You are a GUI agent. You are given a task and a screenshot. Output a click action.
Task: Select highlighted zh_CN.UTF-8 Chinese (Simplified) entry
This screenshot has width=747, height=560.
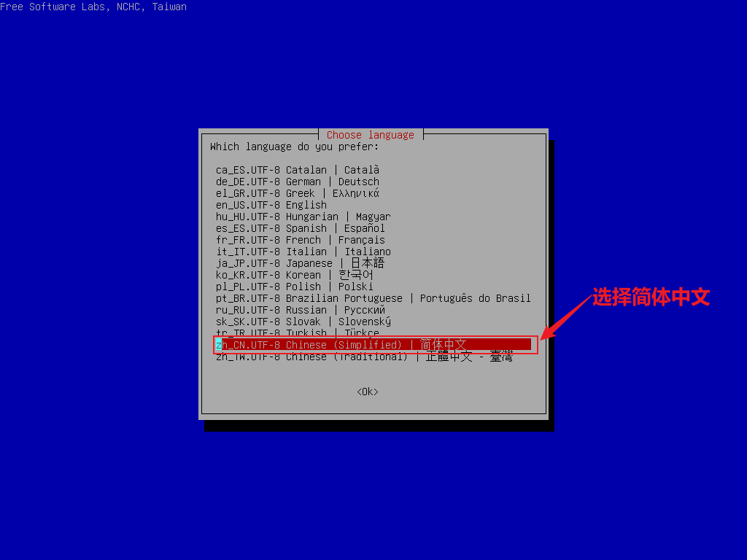click(373, 345)
